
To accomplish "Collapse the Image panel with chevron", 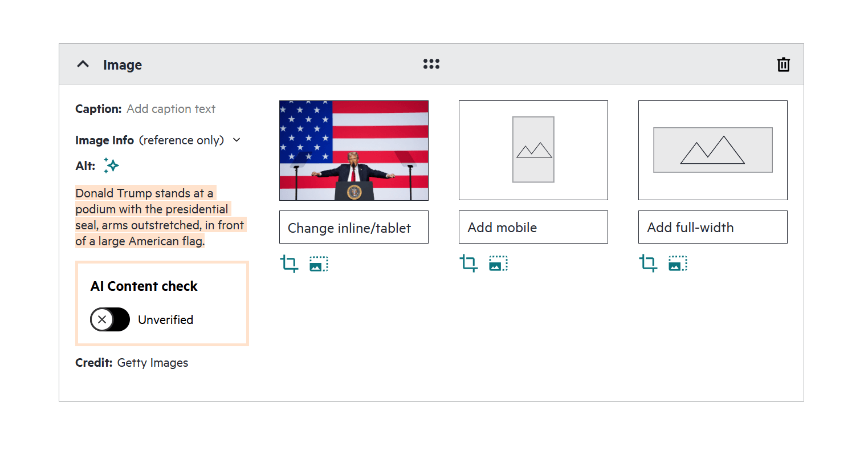I will click(83, 64).
